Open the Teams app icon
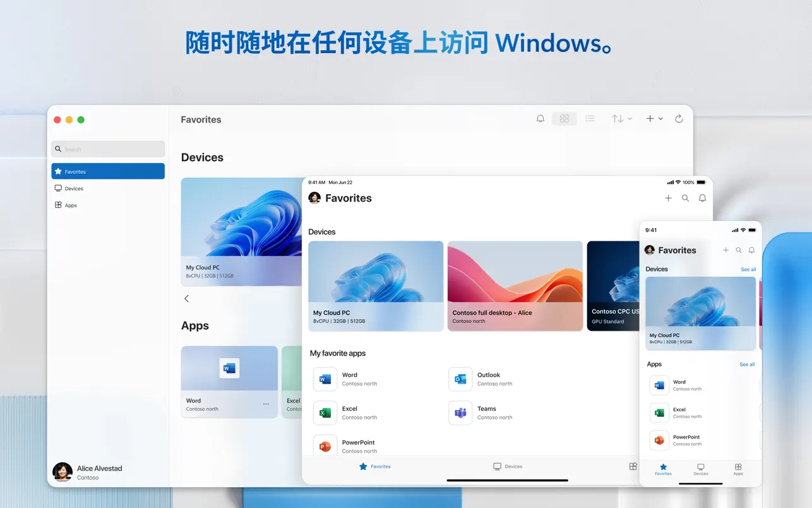Screen dimensions: 812x508 (460, 413)
